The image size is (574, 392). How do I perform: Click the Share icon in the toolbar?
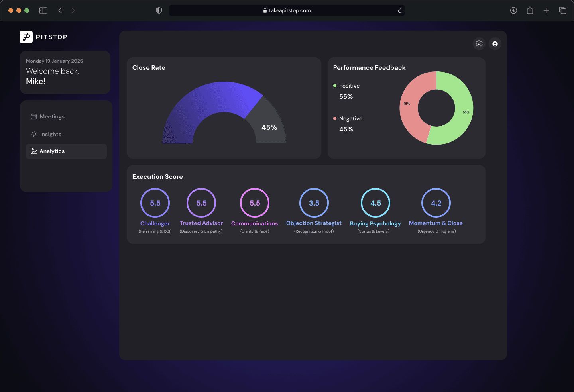click(530, 10)
